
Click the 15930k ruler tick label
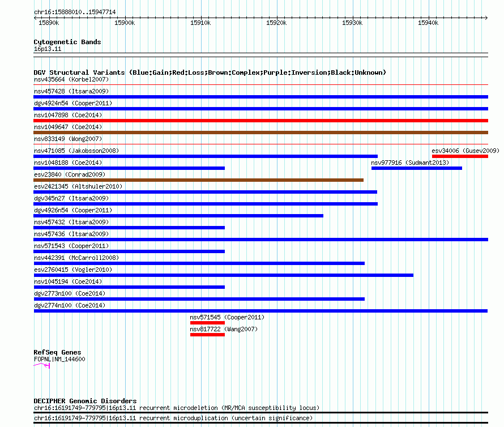352,23
